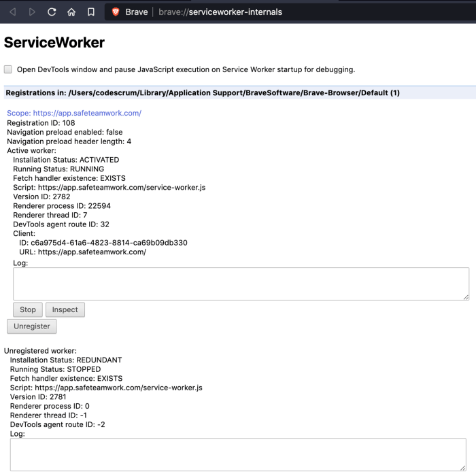
Task: Click inside the active worker Log box
Action: 241,284
